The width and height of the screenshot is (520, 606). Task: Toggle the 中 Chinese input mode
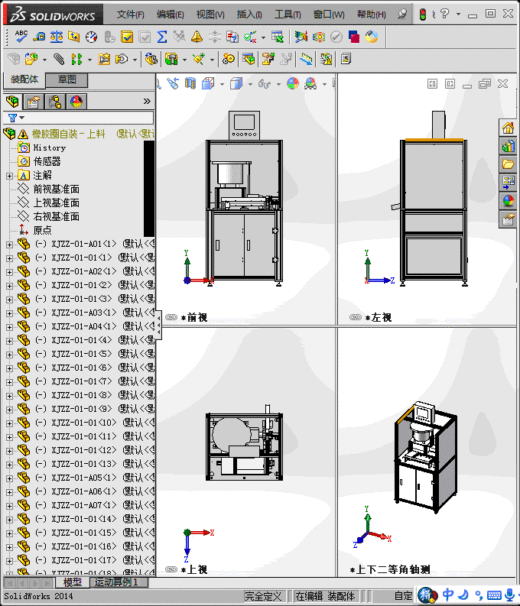coord(448,594)
